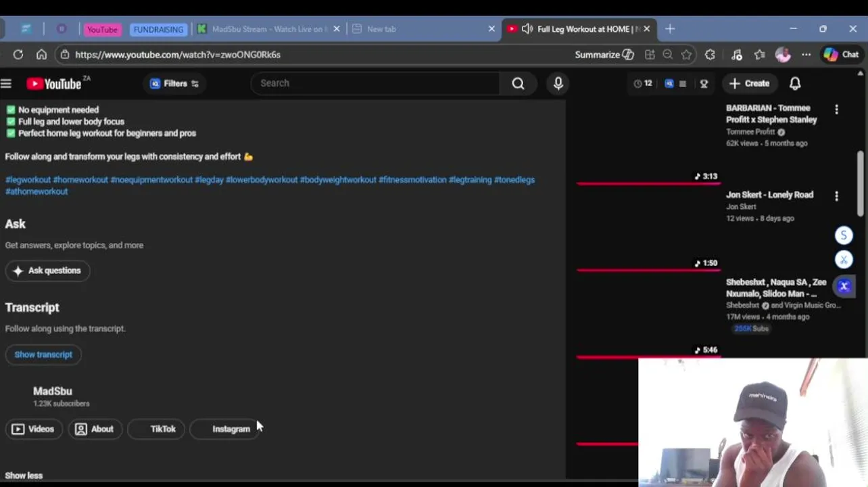Screen dimensions: 868x487
Task: Open the #homeworkout hashtag
Action: [80, 180]
